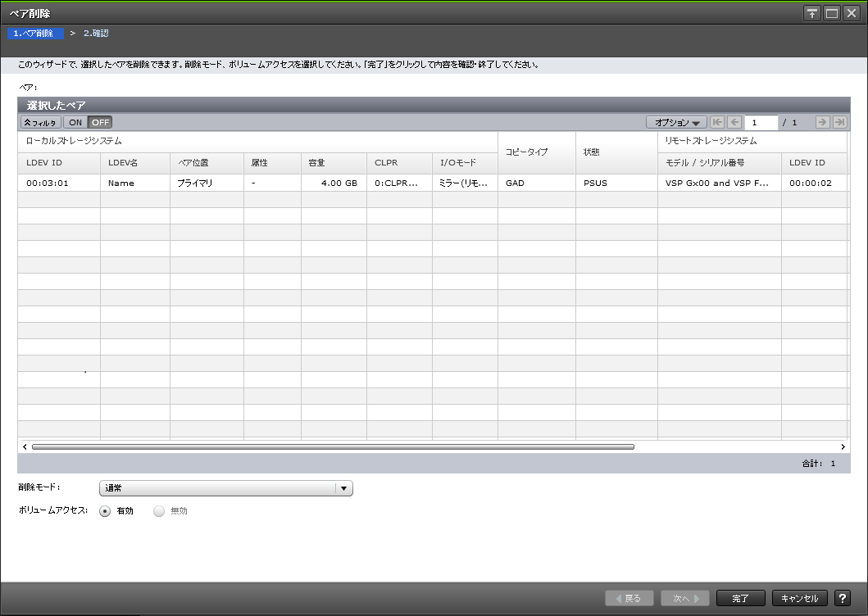Click the 4.00 GB capacity cell
Image resolution: width=868 pixels, height=616 pixels.
tap(334, 183)
